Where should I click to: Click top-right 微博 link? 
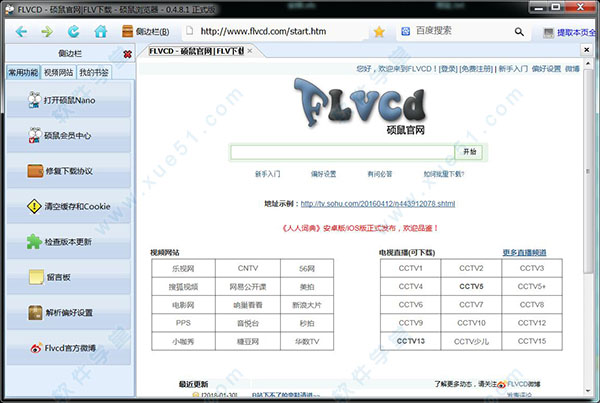tap(572, 69)
